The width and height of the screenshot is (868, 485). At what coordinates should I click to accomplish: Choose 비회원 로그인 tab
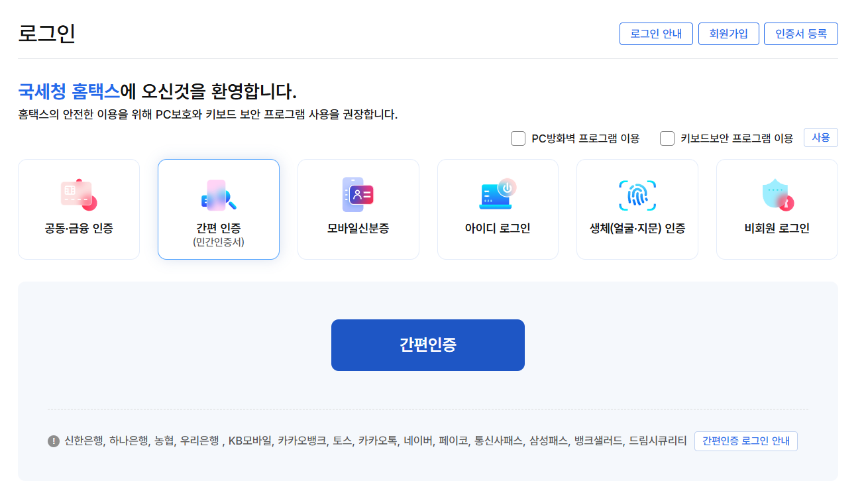(777, 209)
